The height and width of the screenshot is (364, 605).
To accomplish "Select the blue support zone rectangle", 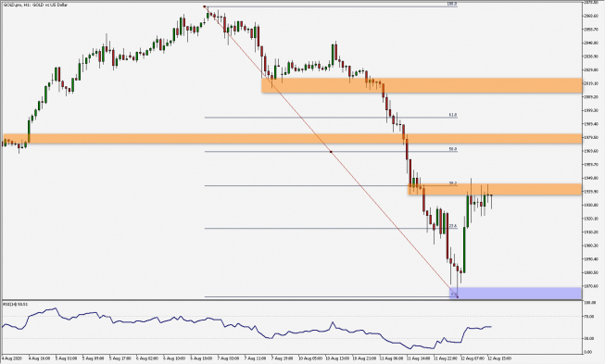I will click(x=515, y=293).
